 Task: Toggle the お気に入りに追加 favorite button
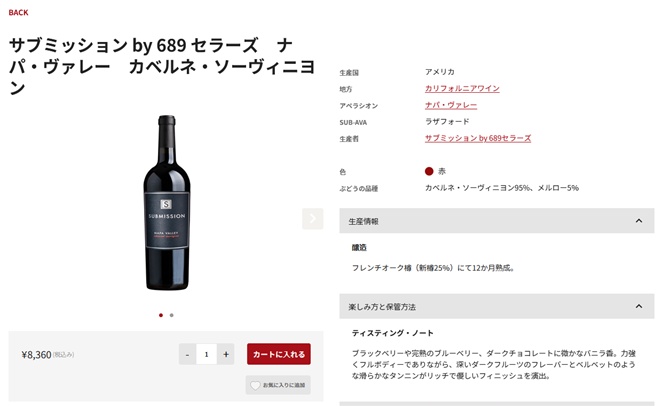[x=278, y=385]
